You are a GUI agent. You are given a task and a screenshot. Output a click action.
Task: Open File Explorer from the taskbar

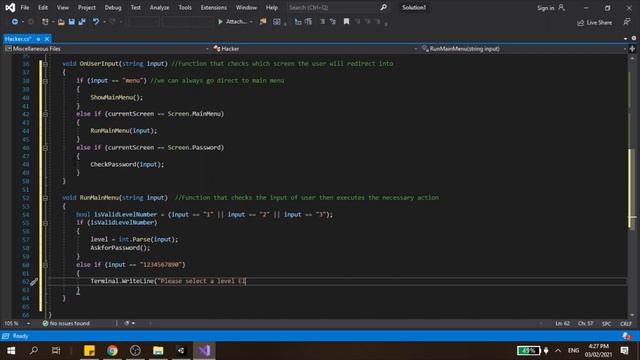[x=158, y=351]
